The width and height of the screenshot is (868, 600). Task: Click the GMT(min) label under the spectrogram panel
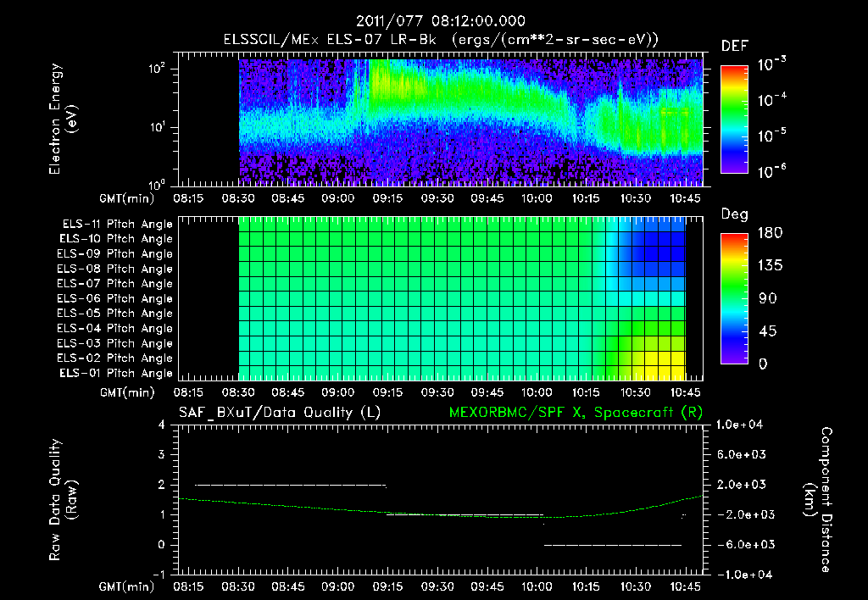[126, 198]
